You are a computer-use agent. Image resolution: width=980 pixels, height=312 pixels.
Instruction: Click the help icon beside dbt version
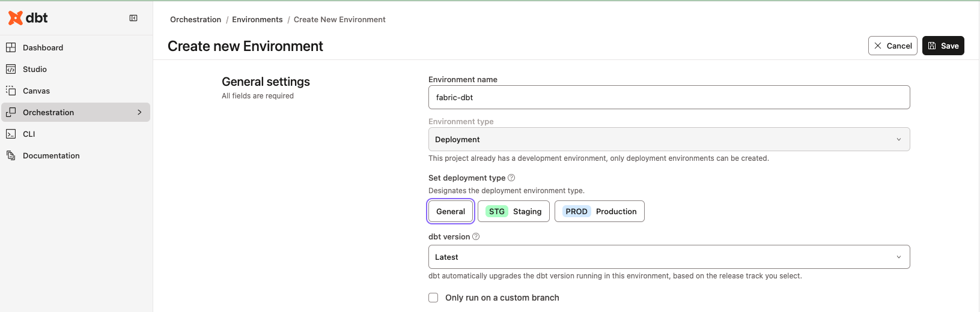pos(476,236)
